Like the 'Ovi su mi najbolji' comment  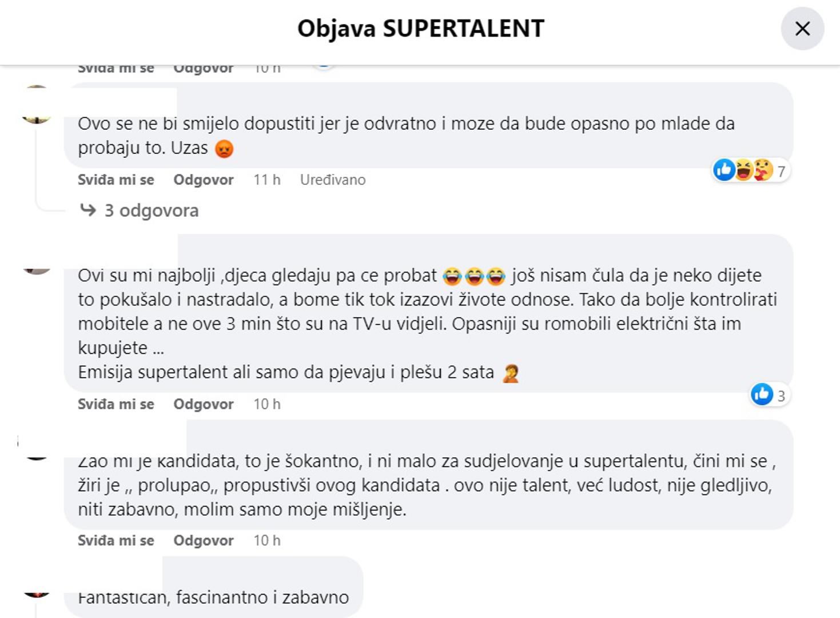tap(116, 404)
